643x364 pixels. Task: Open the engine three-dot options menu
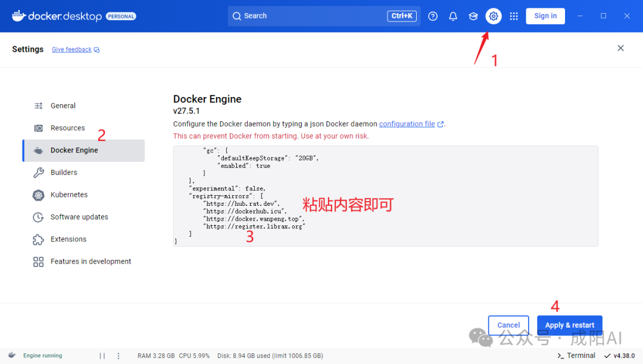tap(118, 356)
